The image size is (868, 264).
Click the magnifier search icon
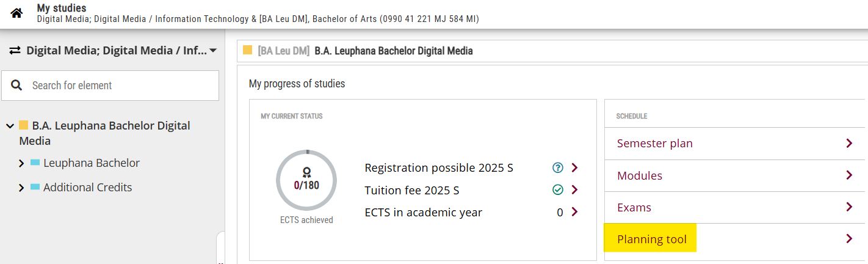point(17,85)
